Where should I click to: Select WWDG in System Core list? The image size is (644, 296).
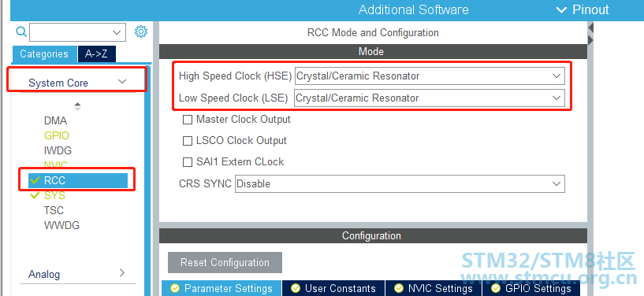click(62, 225)
